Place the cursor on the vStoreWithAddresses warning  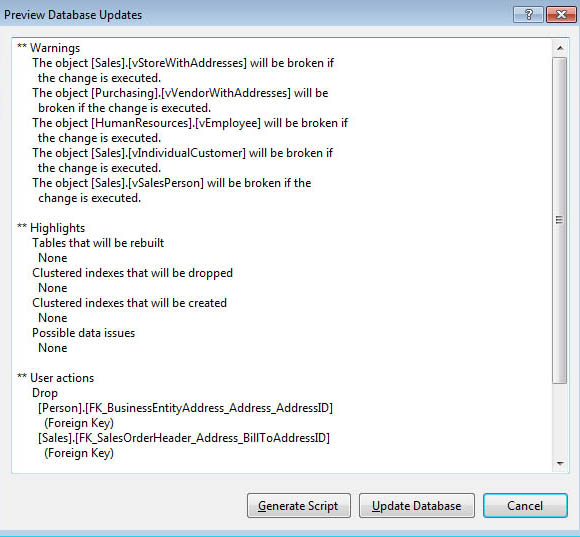tap(183, 70)
